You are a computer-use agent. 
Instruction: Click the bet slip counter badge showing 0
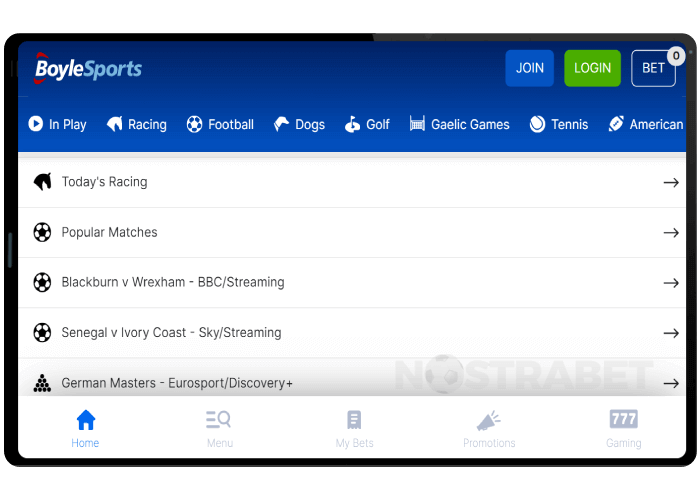(x=676, y=56)
